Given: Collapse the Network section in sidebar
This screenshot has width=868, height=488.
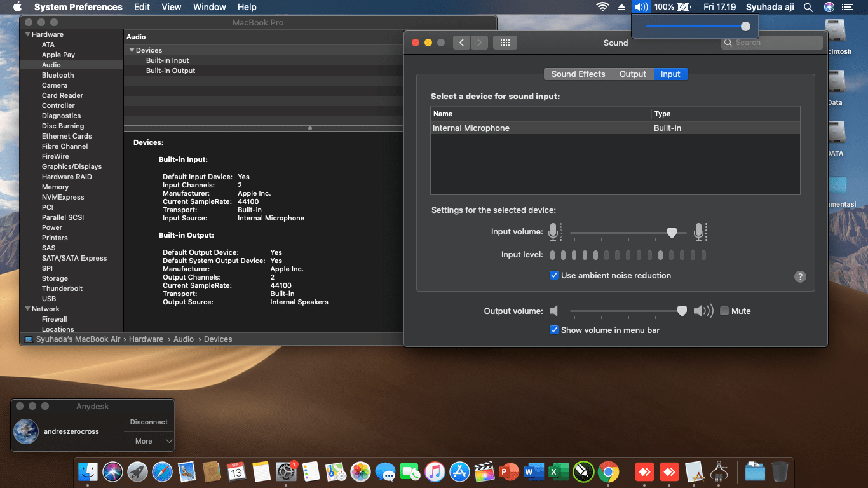Looking at the screenshot, I should click(27, 309).
